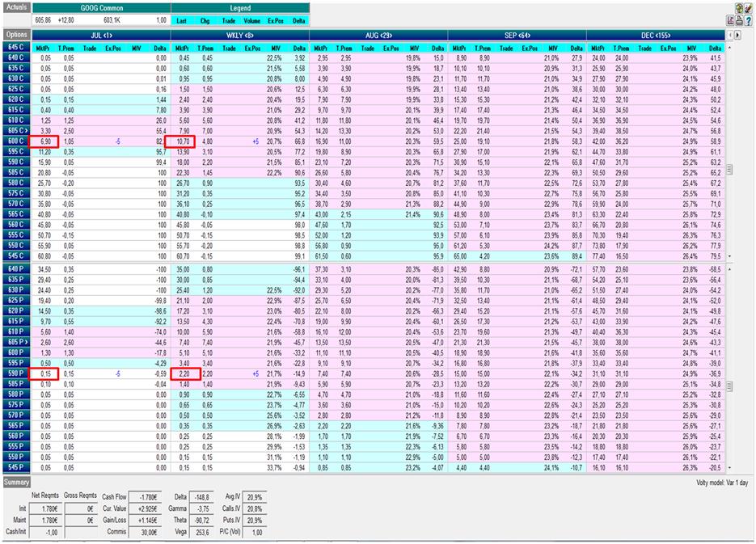Select the 545 C strike button
Screen dimensions: 756x544
[16, 256]
